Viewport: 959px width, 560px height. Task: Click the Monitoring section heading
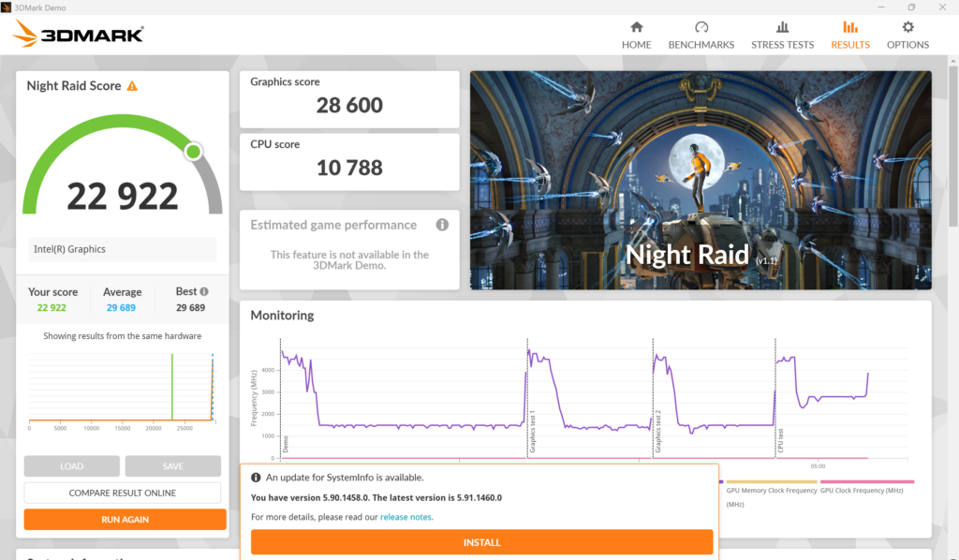[x=282, y=316]
